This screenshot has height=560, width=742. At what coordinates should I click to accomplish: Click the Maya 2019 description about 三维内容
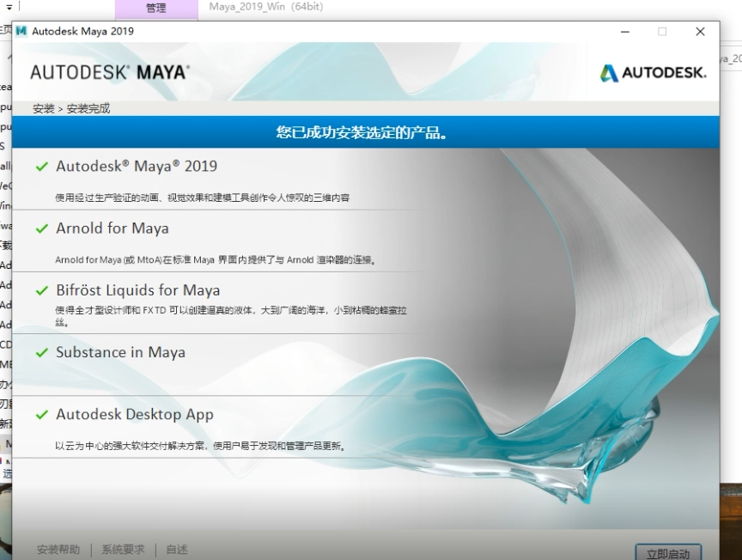pos(202,198)
